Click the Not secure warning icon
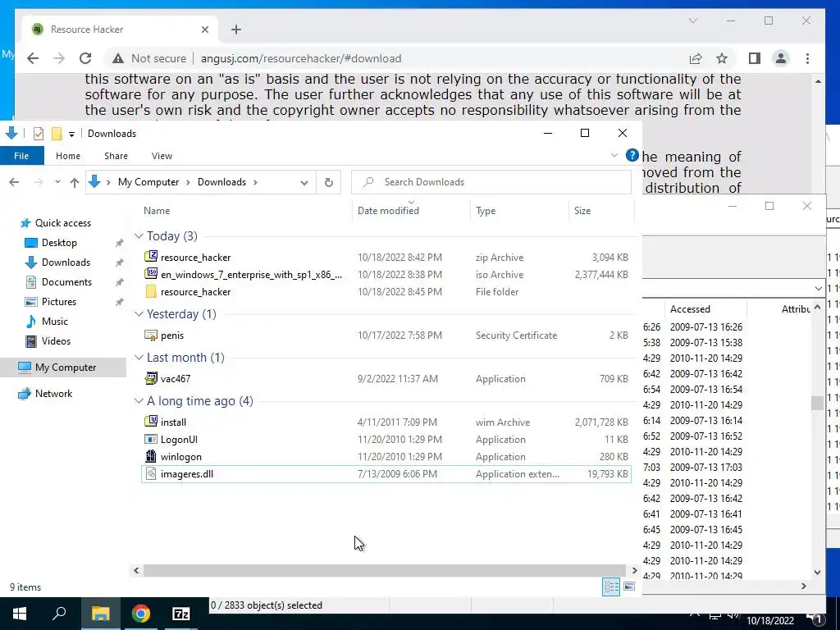Viewport: 840px width, 630px height. 118,58
